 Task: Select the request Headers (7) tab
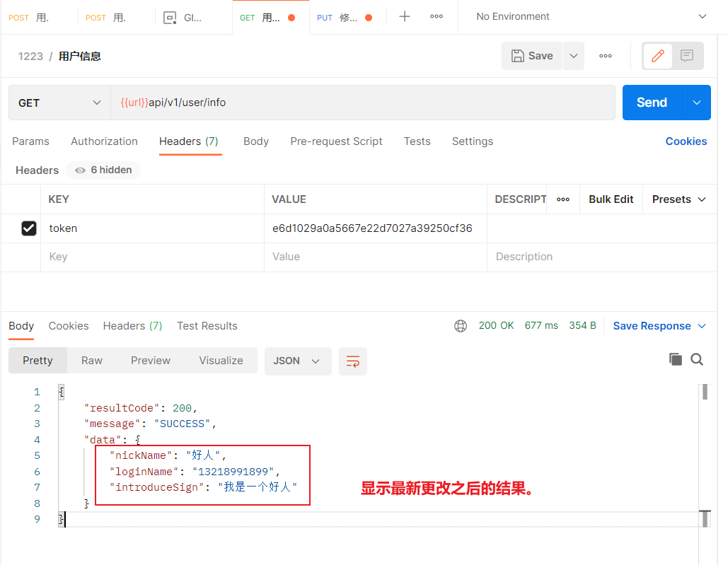coord(188,141)
